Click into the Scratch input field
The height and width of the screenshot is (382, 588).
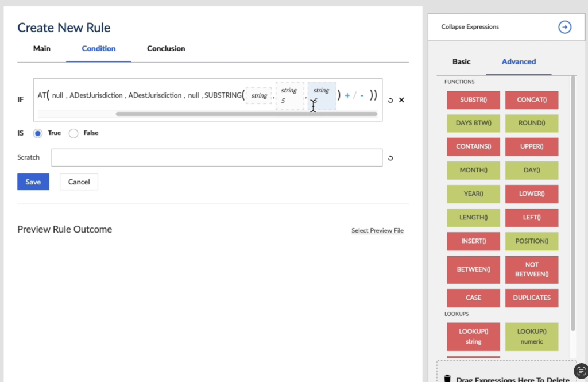216,158
